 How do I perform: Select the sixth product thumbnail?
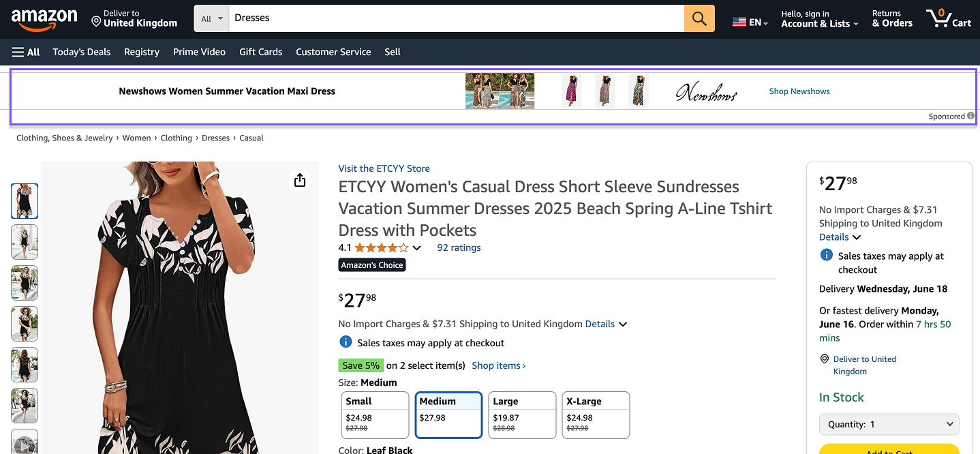(25, 406)
